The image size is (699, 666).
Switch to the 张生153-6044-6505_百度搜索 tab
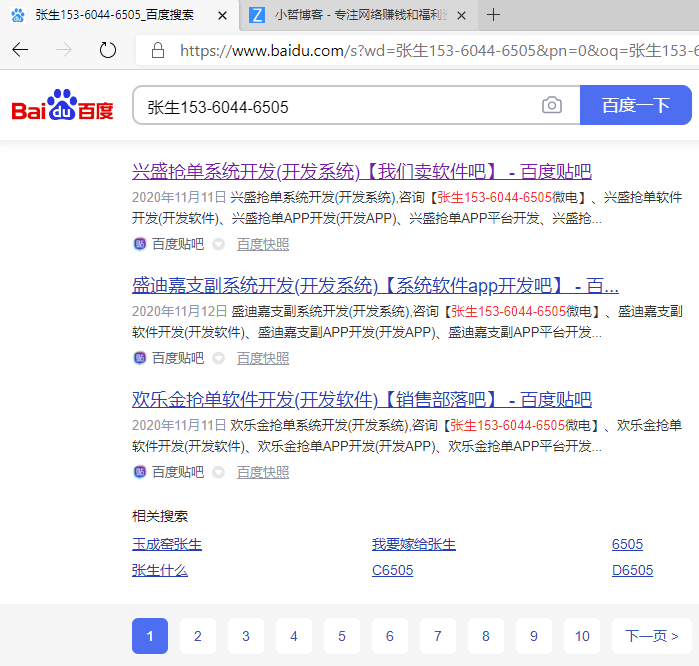(x=119, y=15)
